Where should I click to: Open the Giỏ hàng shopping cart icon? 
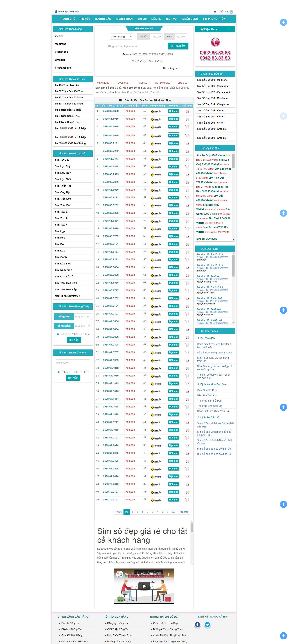[215, 12]
